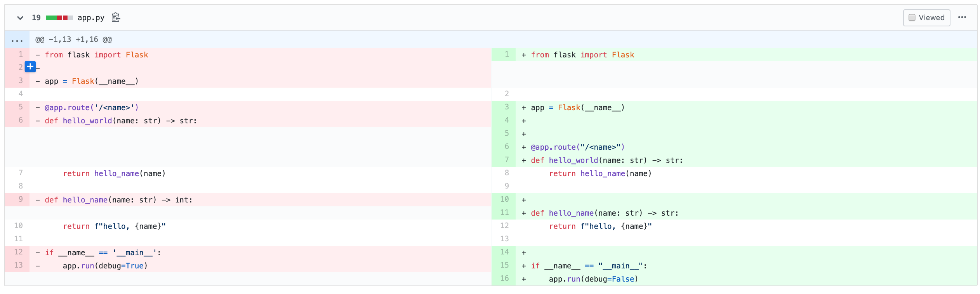Viewport: 980px width, 294px height.
Task: Click the added debug=False code line
Action: coord(593,279)
